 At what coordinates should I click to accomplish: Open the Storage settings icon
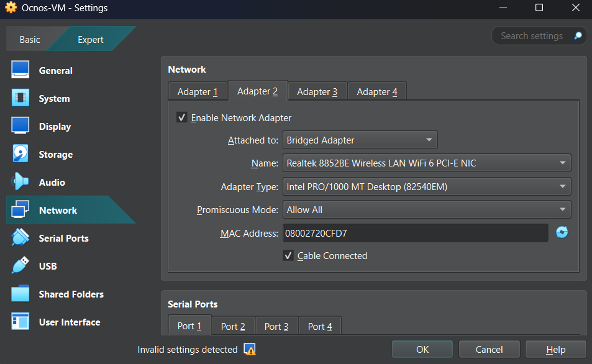[x=19, y=153]
